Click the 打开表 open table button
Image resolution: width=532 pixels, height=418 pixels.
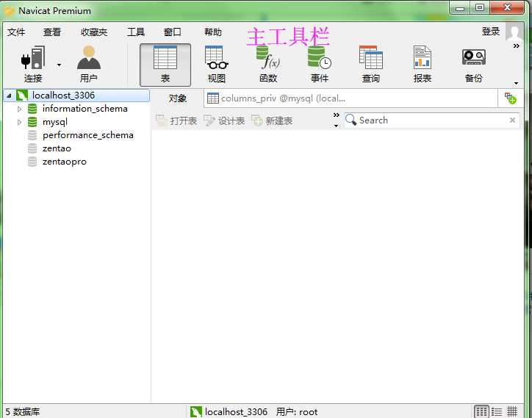pyautogui.click(x=176, y=120)
